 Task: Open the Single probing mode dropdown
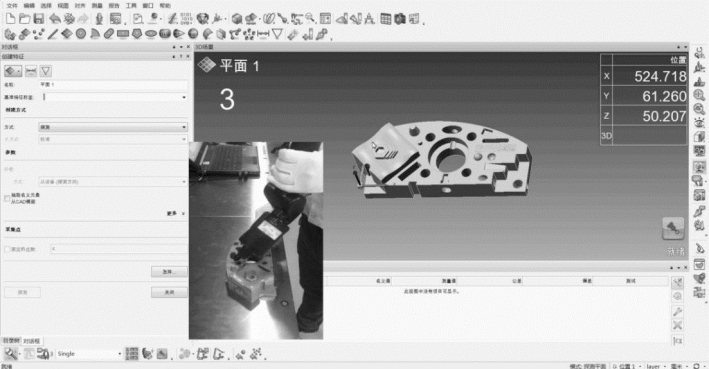[89, 354]
